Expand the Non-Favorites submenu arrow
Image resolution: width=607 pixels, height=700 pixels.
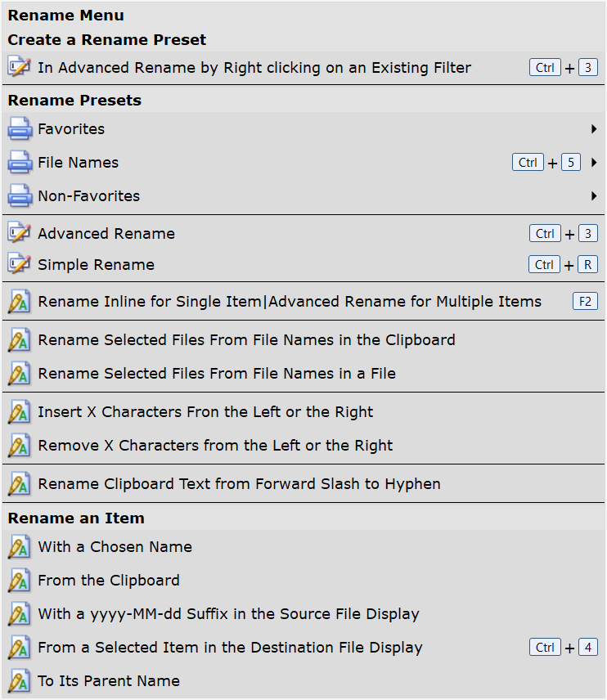pos(594,196)
